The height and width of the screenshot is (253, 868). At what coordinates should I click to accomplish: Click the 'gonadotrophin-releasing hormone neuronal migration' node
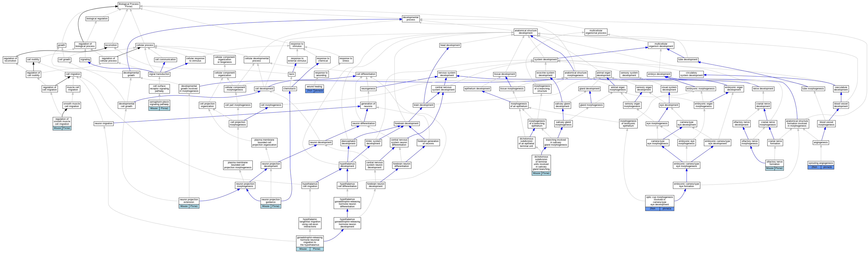310,243
